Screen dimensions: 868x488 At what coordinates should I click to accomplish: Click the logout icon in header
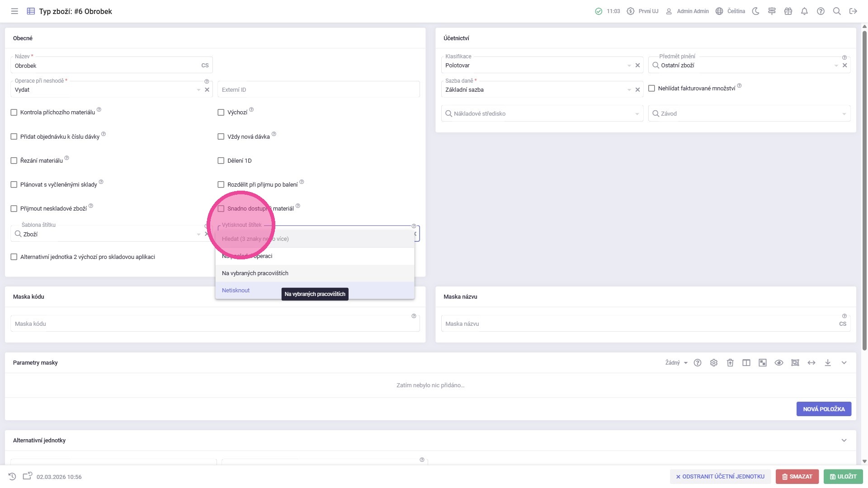pos(853,11)
